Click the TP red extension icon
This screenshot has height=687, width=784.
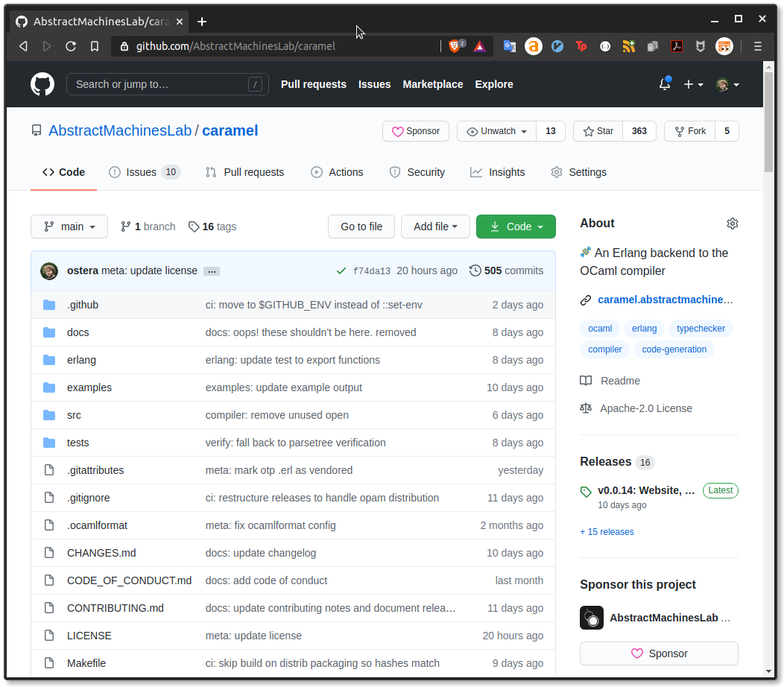(581, 46)
